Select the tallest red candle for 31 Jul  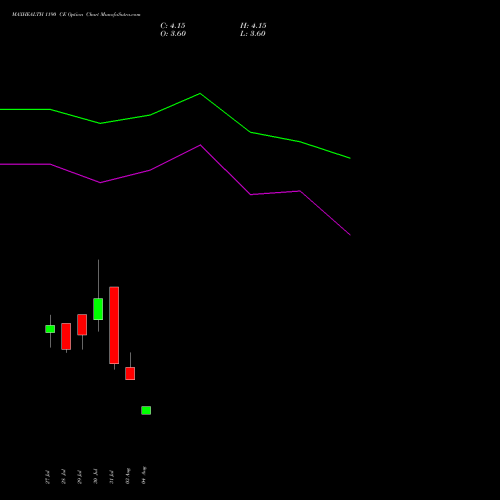pos(114,325)
